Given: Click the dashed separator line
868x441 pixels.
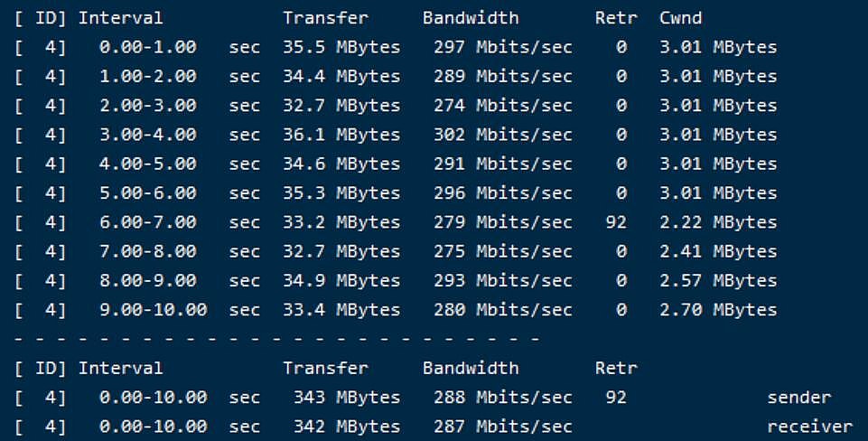Looking at the screenshot, I should click(x=276, y=339).
